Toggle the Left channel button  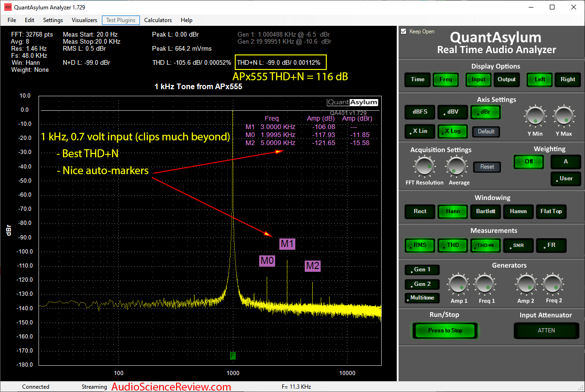539,79
